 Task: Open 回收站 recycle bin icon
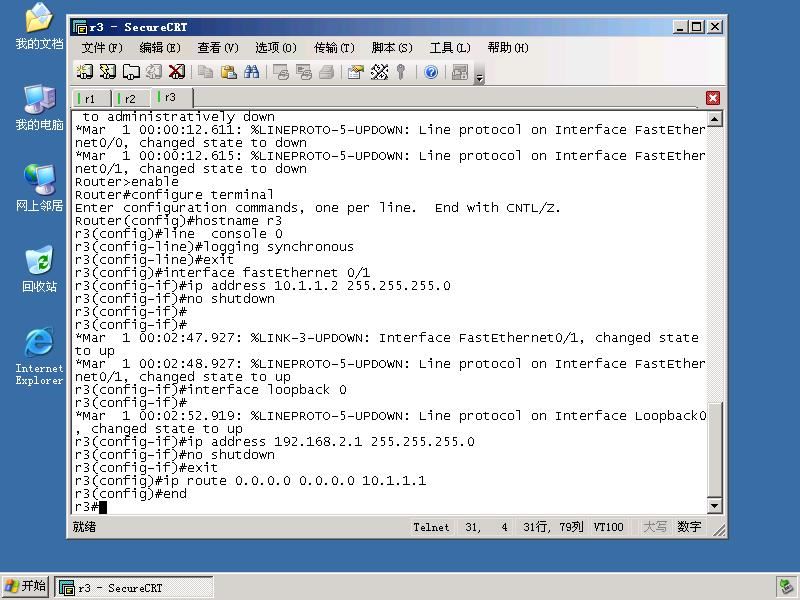pos(39,269)
